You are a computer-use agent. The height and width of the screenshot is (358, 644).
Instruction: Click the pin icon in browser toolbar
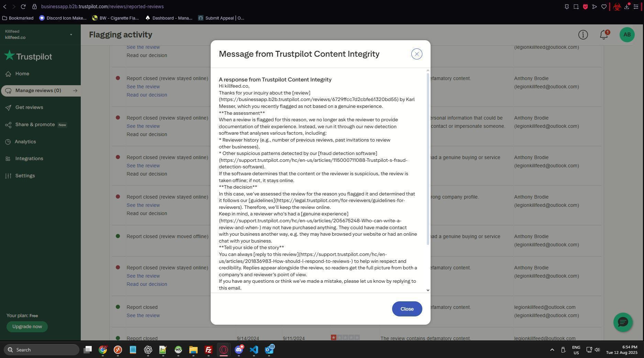[567, 7]
